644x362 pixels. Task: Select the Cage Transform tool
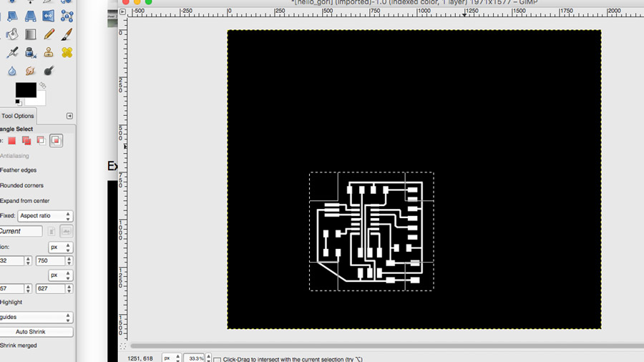[67, 16]
